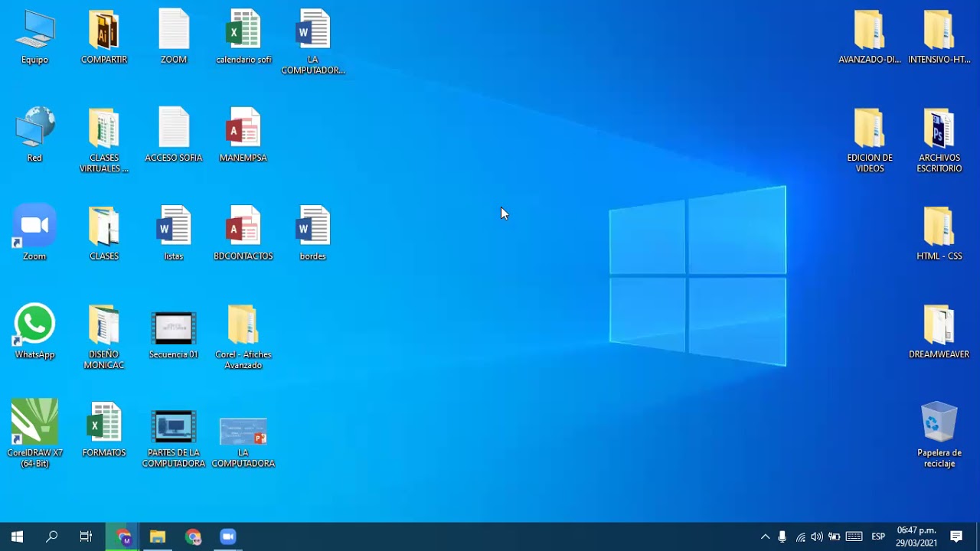Select the EDICION DE VIDEOS folder

[x=870, y=140]
